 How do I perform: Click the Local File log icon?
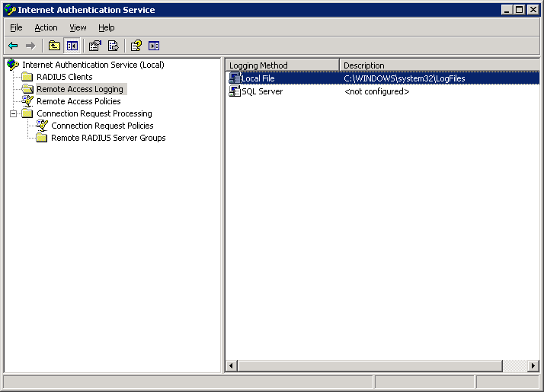coord(235,78)
